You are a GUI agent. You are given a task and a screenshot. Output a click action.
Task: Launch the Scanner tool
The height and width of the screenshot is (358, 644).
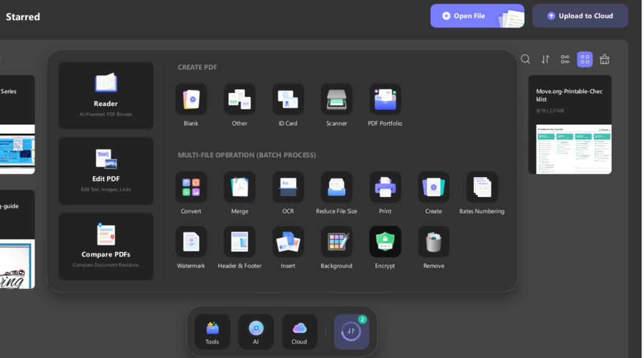336,100
